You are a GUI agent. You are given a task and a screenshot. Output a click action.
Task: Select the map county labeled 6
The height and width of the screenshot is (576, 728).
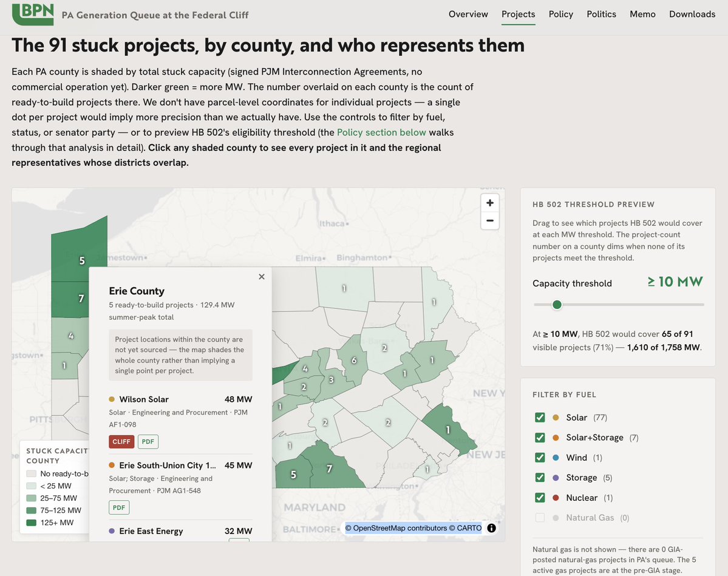point(354,360)
